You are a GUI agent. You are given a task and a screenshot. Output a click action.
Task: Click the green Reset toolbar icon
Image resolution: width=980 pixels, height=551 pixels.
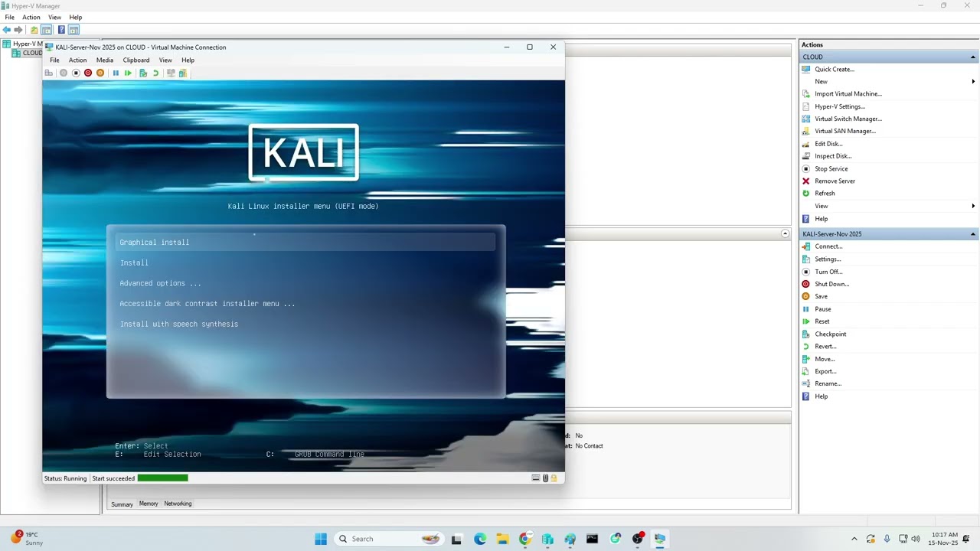pos(128,73)
